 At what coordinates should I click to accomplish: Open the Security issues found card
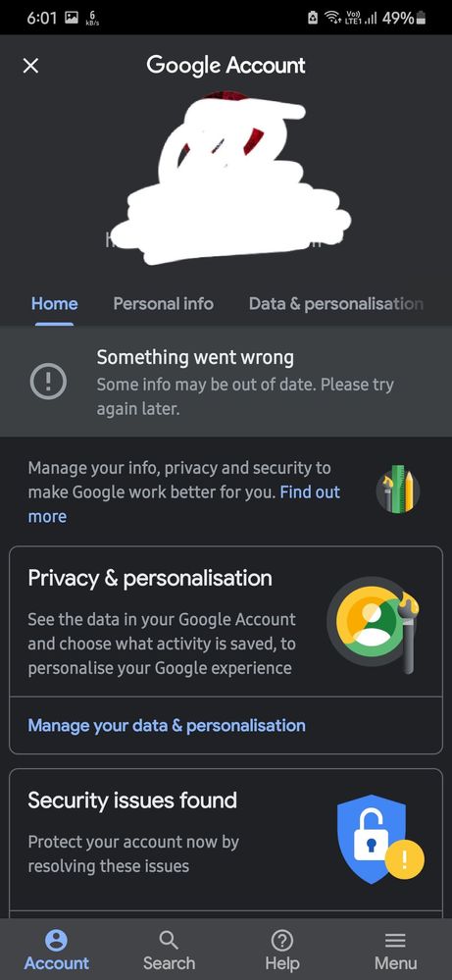point(226,839)
